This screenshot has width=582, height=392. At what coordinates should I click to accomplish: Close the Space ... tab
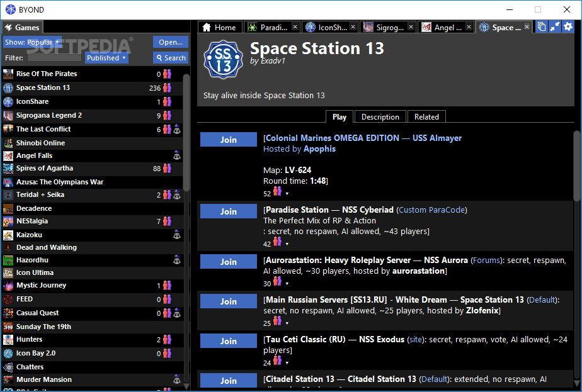(527, 26)
